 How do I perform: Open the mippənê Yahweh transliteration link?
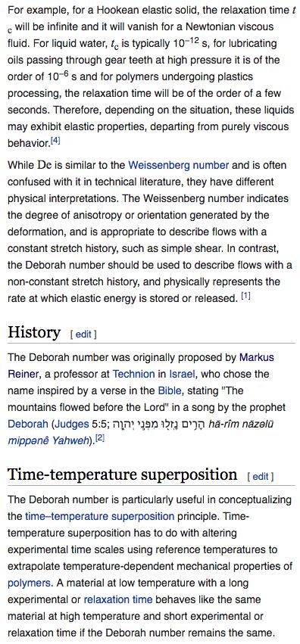48,441
